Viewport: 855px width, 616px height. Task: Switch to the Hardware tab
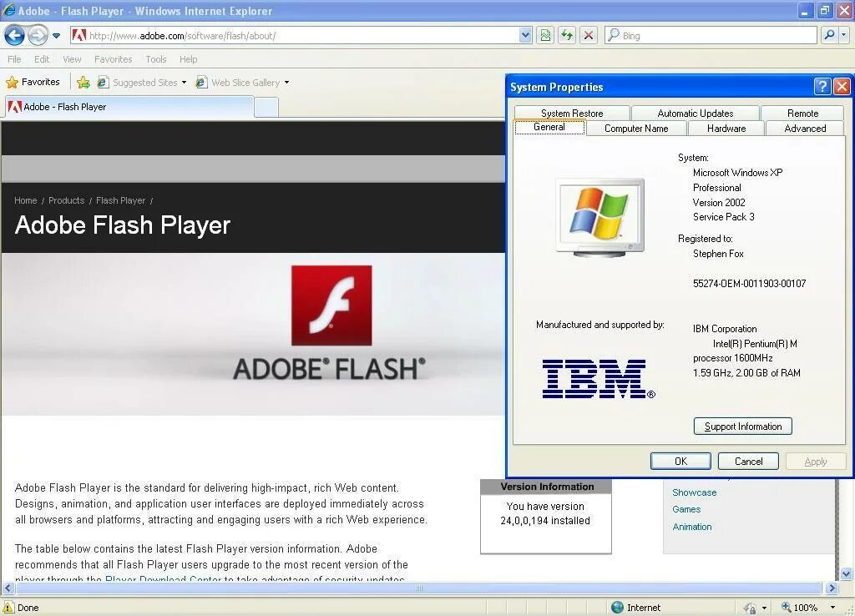[x=726, y=128]
